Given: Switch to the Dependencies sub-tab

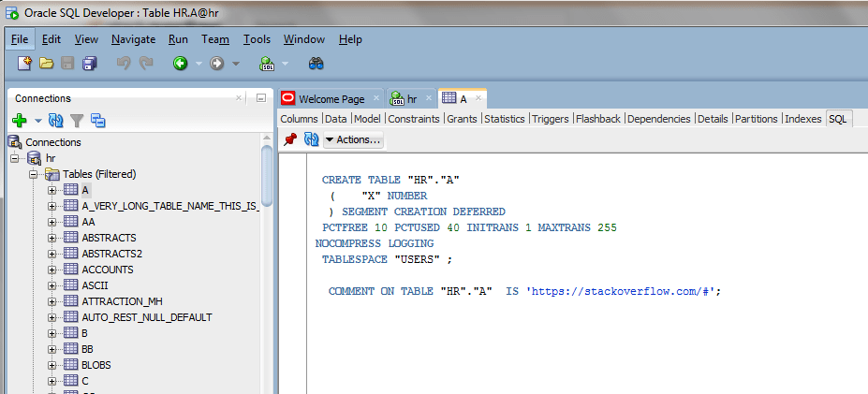Looking at the screenshot, I should click(659, 119).
